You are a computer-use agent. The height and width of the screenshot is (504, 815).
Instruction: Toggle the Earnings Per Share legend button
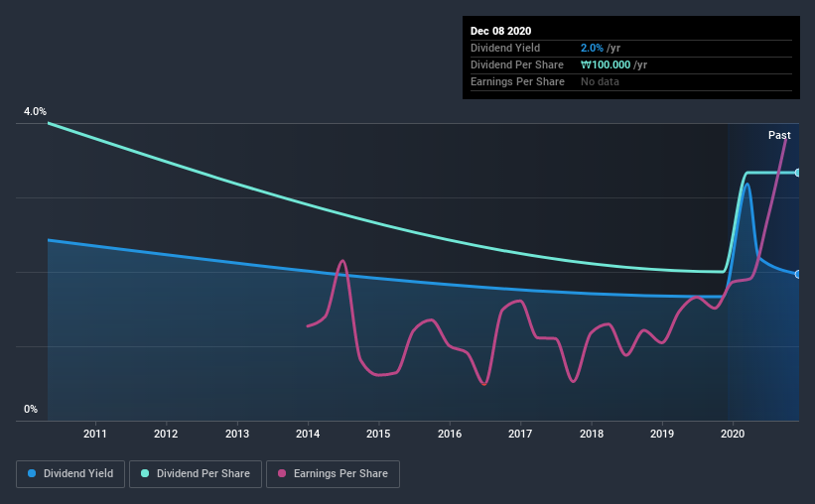point(333,474)
